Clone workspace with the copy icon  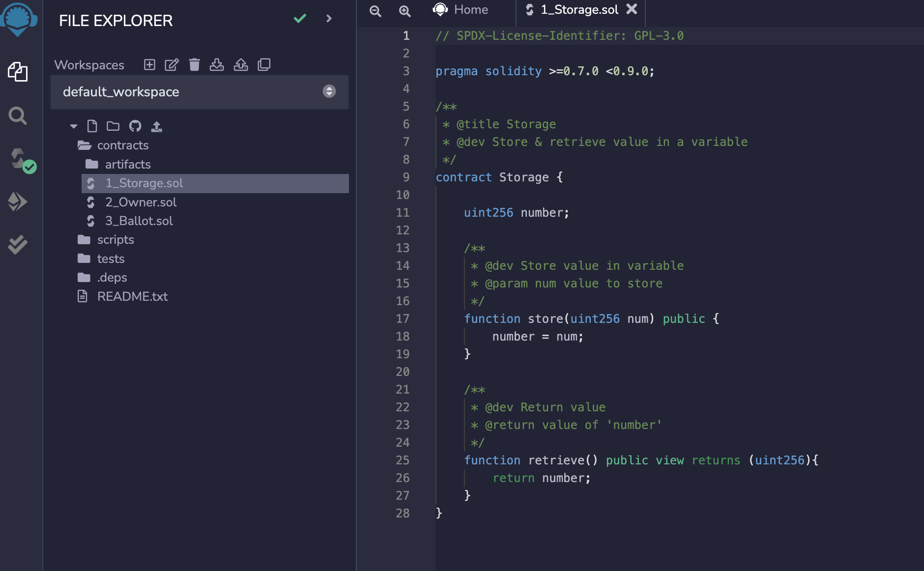tap(264, 64)
